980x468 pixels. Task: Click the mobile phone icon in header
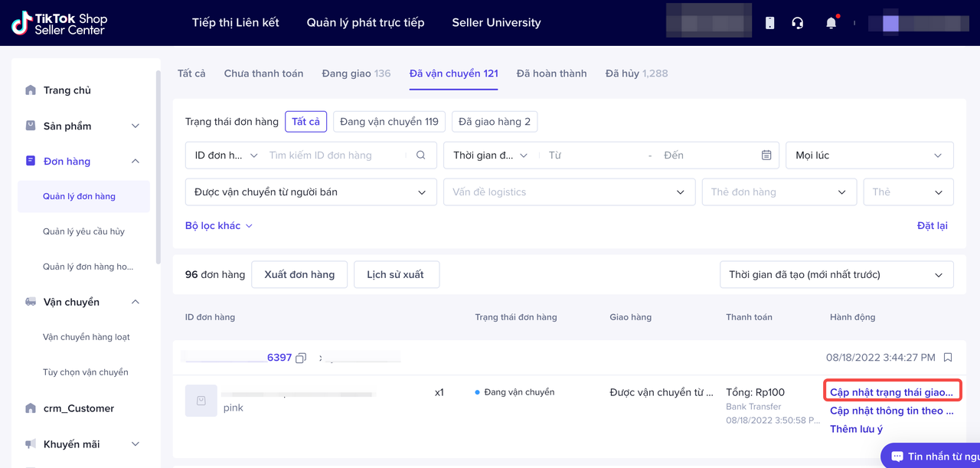click(769, 23)
